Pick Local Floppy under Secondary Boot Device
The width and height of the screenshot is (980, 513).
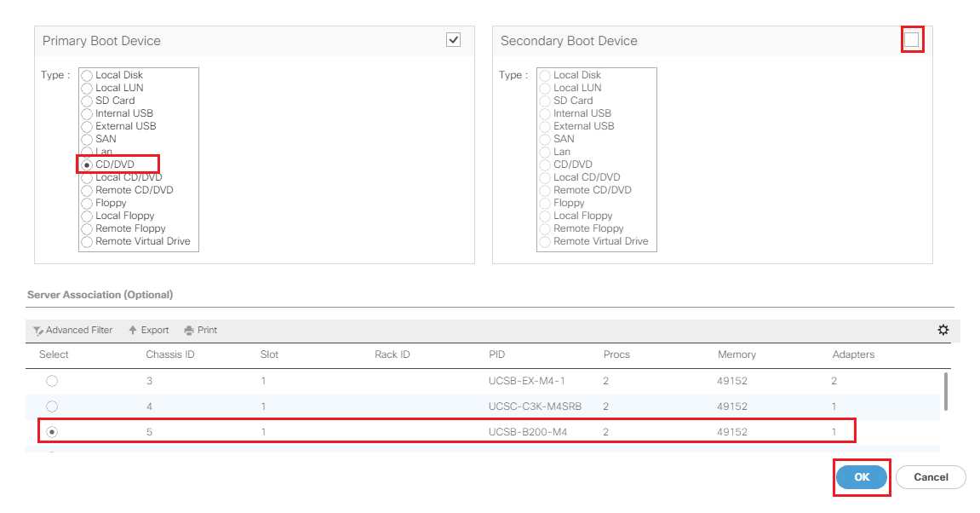(545, 216)
